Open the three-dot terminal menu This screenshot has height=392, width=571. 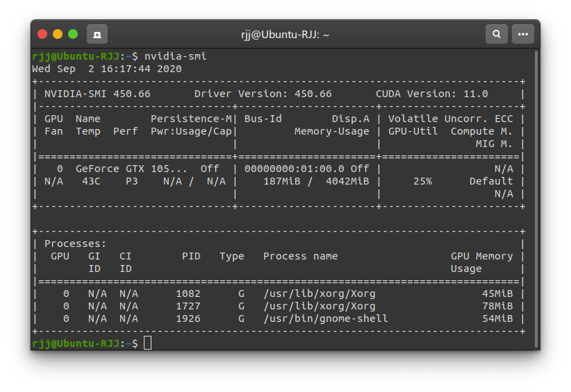[x=523, y=34]
